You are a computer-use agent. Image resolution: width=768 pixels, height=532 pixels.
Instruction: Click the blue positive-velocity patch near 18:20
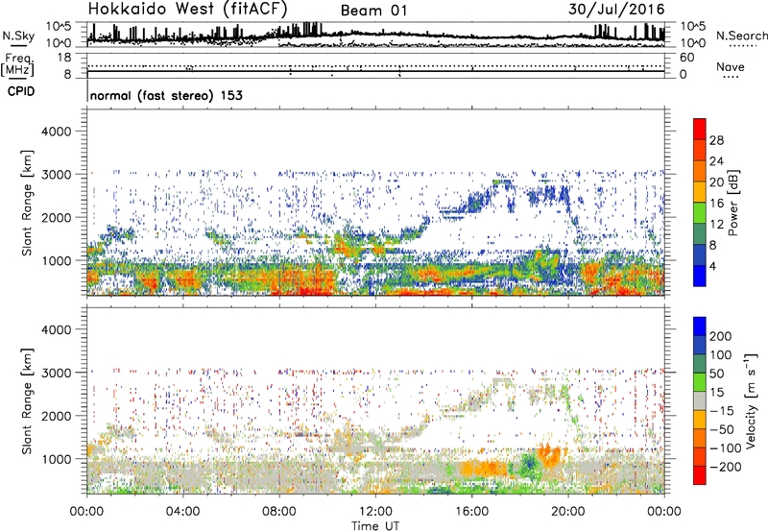click(x=528, y=464)
